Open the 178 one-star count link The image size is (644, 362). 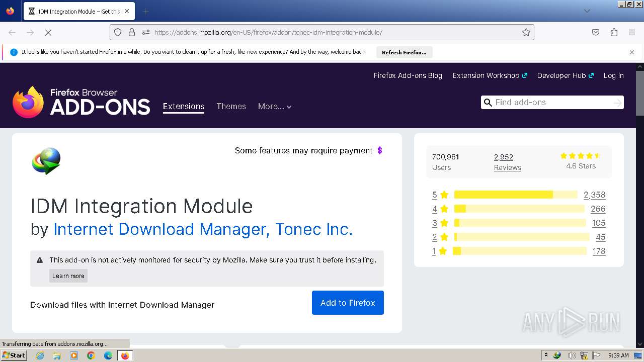pyautogui.click(x=599, y=251)
